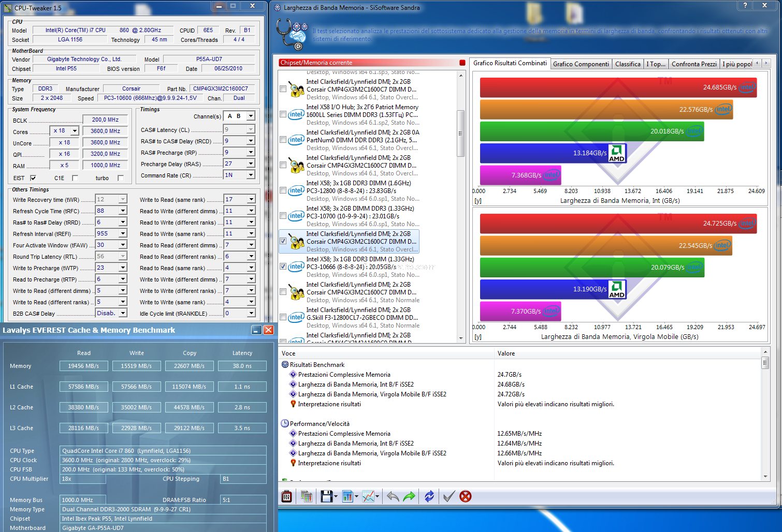Open the Command Rate (CR) dropdown
Screen dimensions: 782x532
click(x=251, y=175)
